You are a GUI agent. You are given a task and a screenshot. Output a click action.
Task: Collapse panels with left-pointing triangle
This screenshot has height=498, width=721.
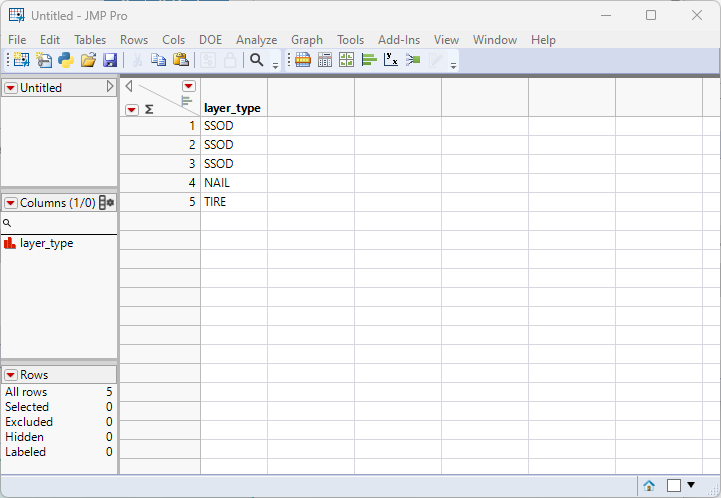click(129, 86)
